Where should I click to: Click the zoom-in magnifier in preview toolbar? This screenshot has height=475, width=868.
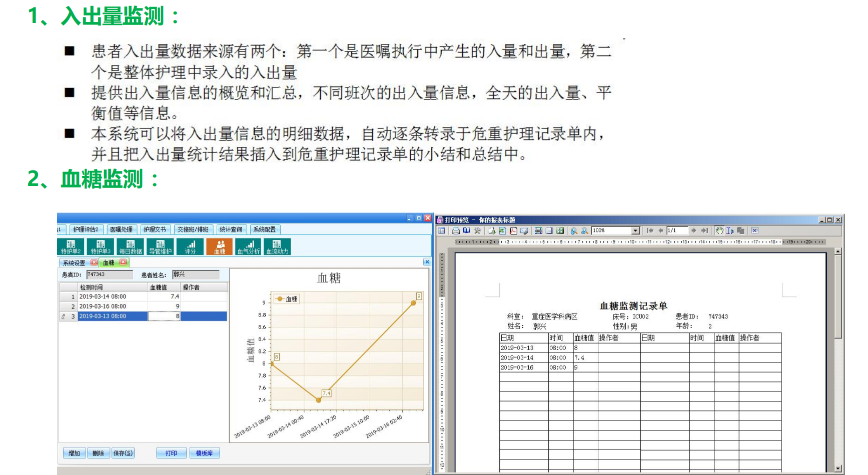point(574,230)
